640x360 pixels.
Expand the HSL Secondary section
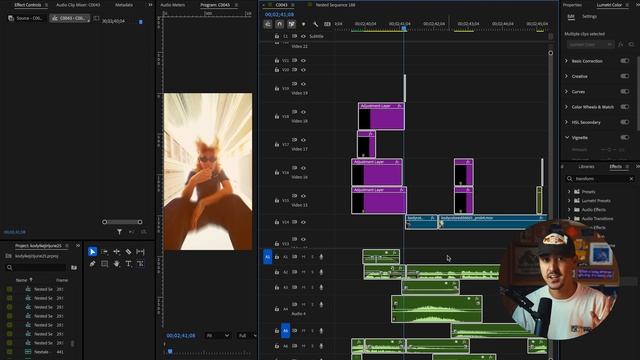pos(567,122)
